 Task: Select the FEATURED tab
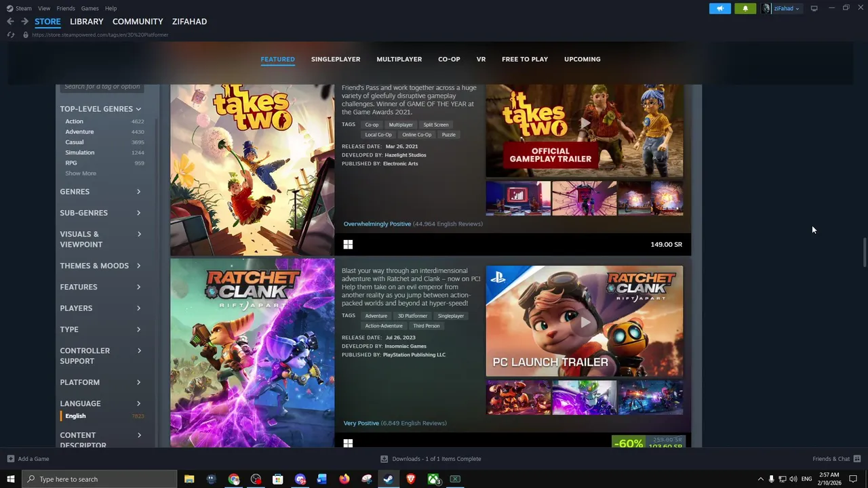[277, 59]
